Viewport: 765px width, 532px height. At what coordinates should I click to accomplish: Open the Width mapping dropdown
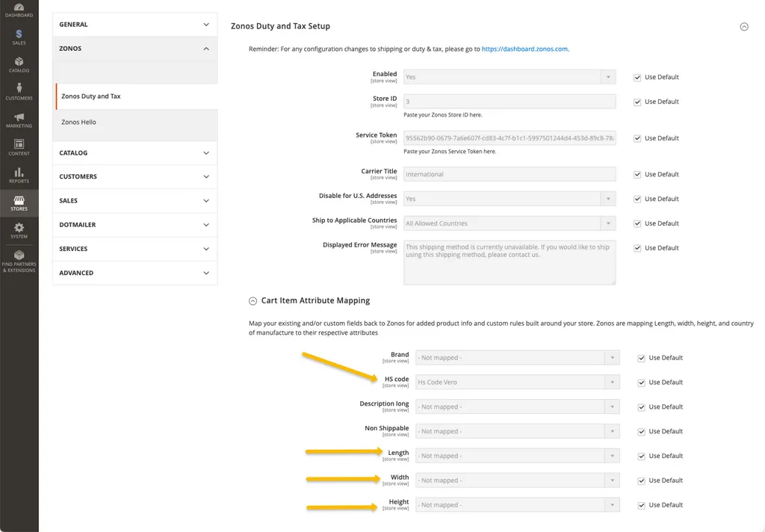click(517, 480)
